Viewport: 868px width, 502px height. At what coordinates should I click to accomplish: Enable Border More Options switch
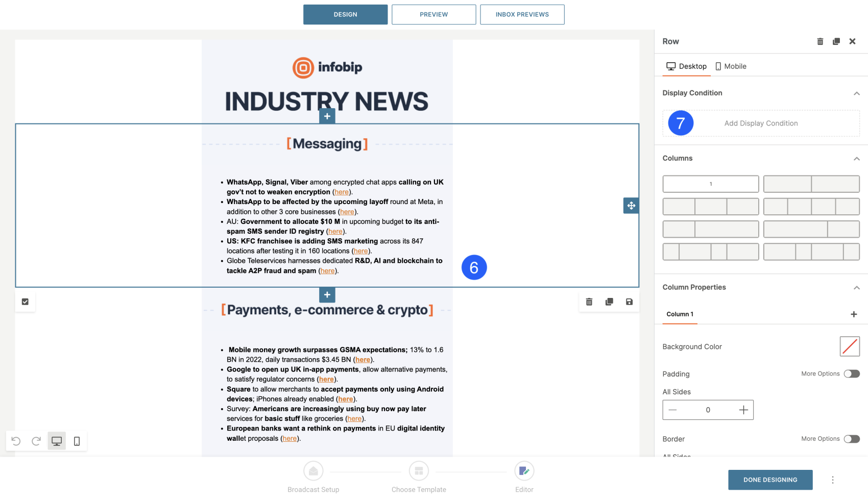pos(851,439)
